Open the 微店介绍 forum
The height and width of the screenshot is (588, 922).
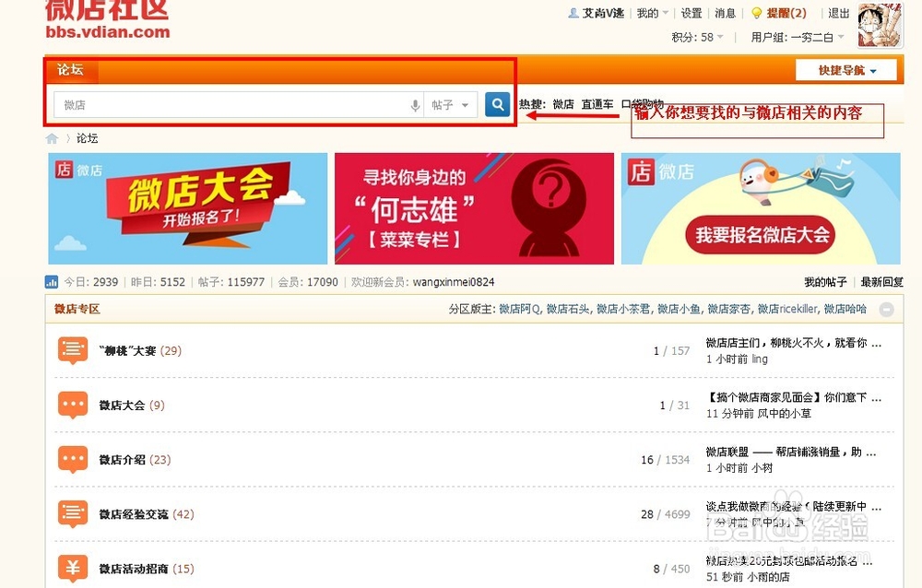click(122, 460)
